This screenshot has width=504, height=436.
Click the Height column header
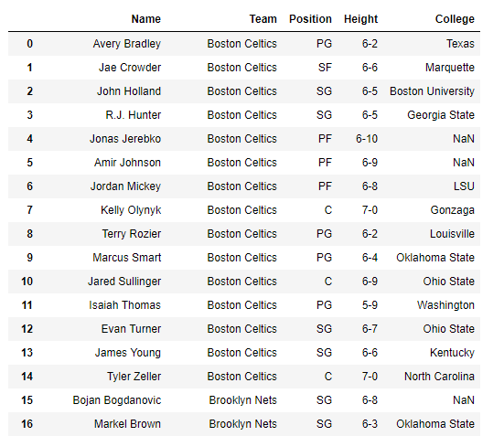360,19
